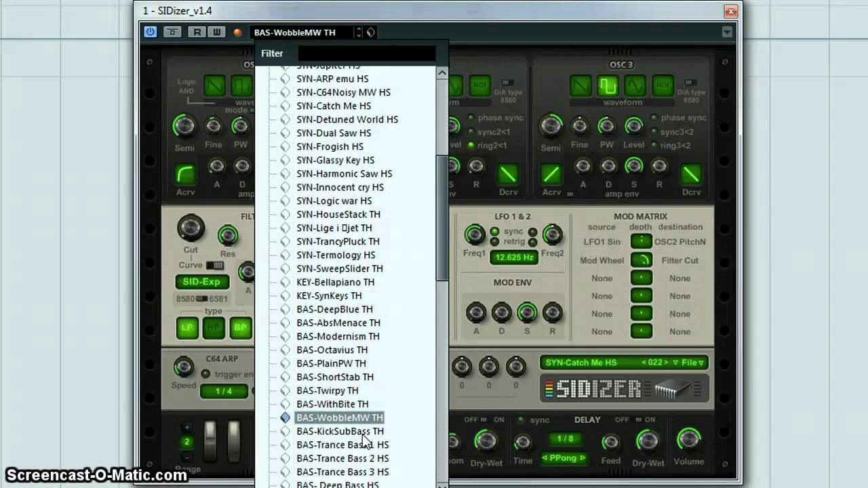Click the Read automation R button
Screen dimensions: 868x488
197,32
